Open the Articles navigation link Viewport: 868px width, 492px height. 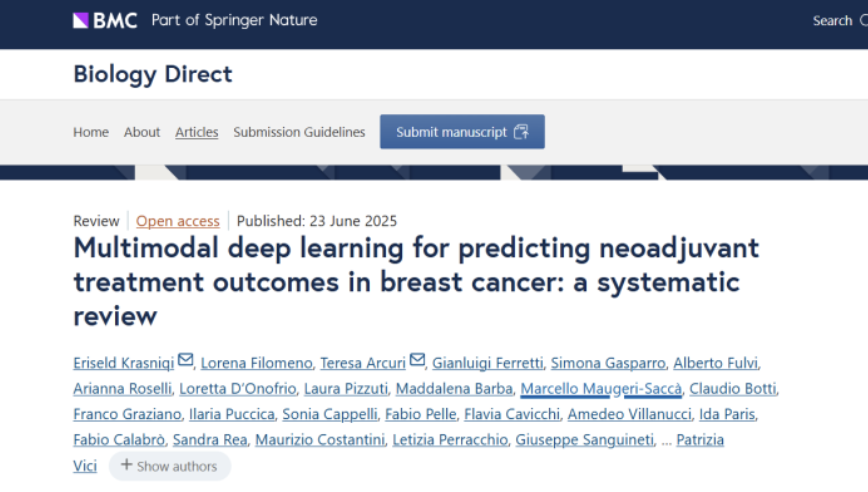point(197,132)
